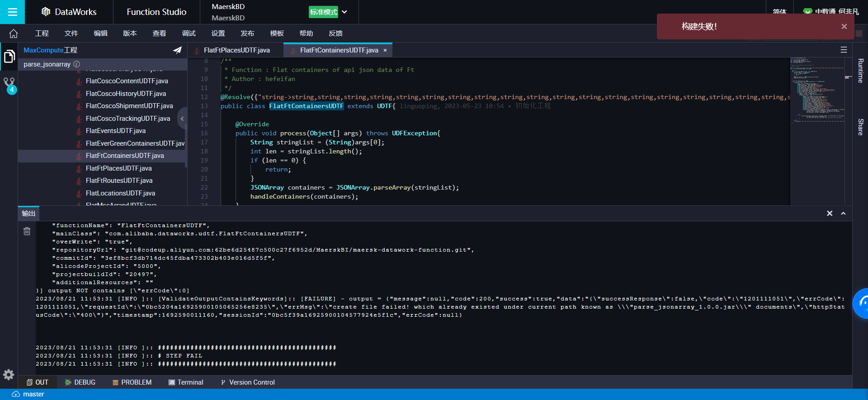
Task: Close the FlatFtContainersUDTF.java tab
Action: coord(385,50)
